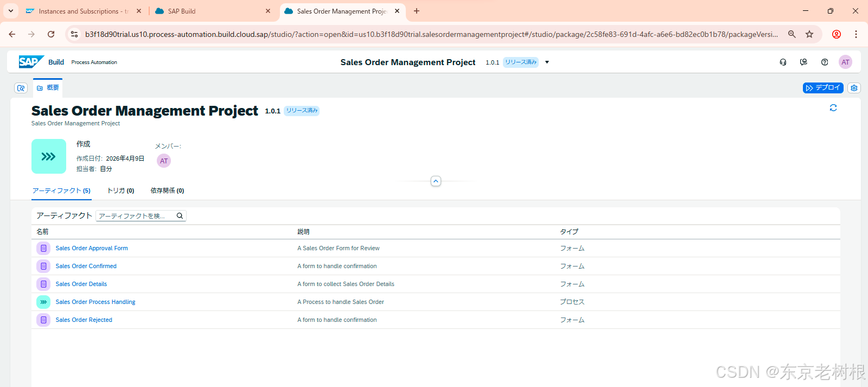Image resolution: width=868 pixels, height=387 pixels.
Task: Click the 説明 column header
Action: [x=303, y=232]
